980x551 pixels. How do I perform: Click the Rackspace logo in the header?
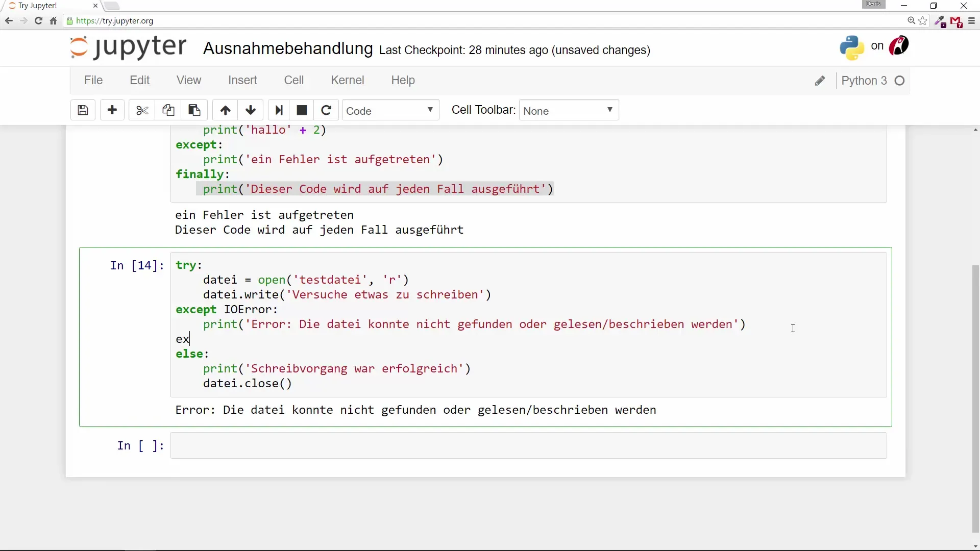[x=899, y=46]
